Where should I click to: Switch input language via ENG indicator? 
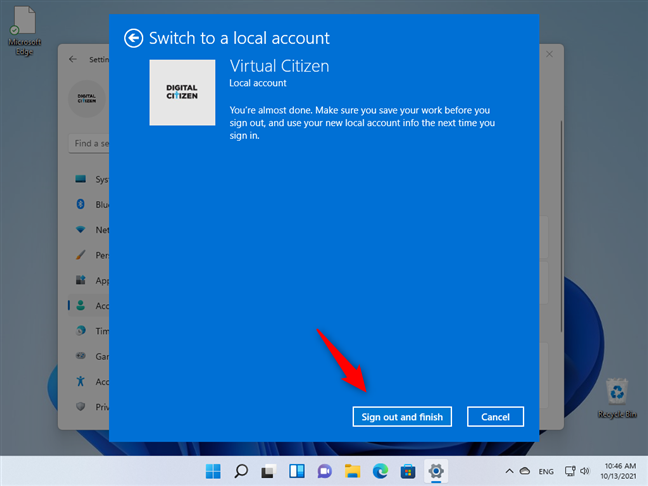546,472
